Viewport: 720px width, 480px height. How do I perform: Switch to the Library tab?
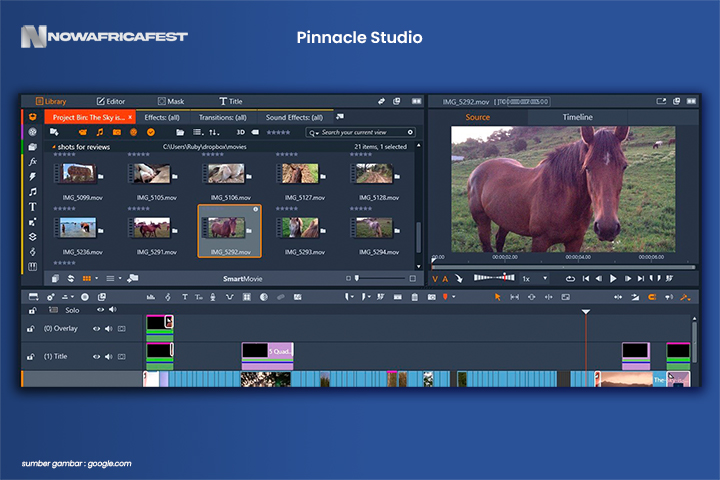click(x=51, y=102)
